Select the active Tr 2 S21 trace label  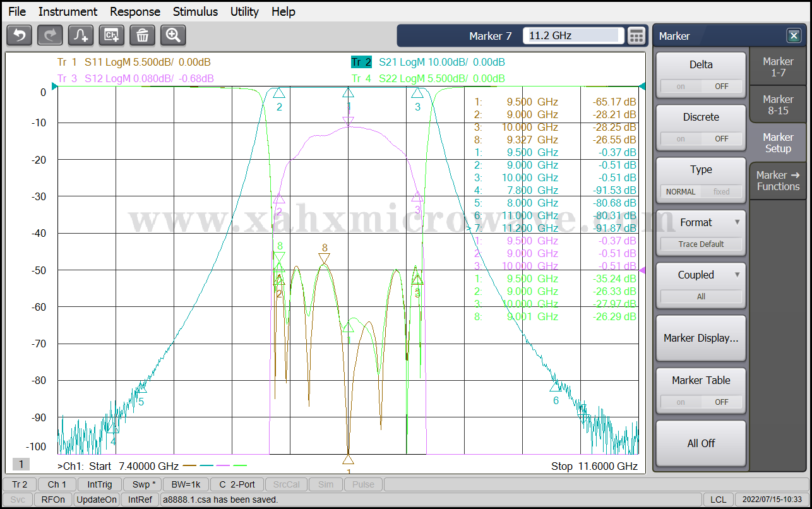[x=428, y=62]
